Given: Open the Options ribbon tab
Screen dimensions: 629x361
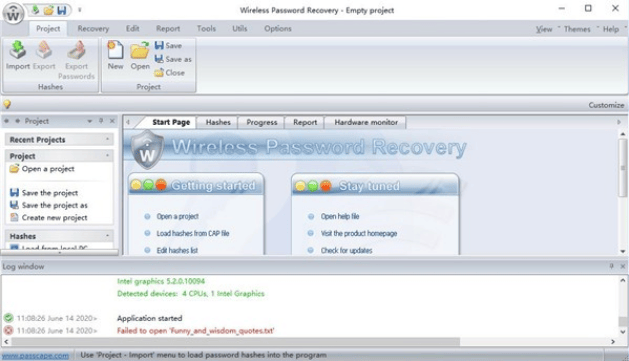Looking at the screenshot, I should click(278, 28).
